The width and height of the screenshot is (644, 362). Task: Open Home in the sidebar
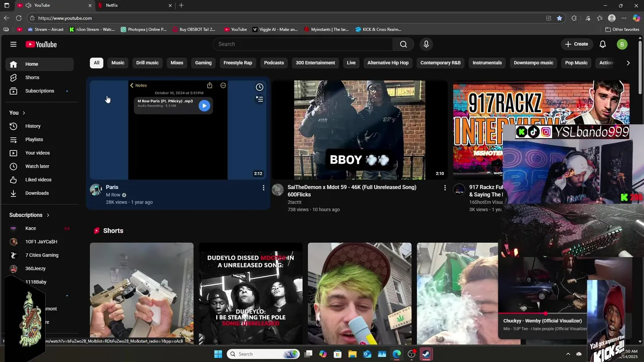pos(39,64)
